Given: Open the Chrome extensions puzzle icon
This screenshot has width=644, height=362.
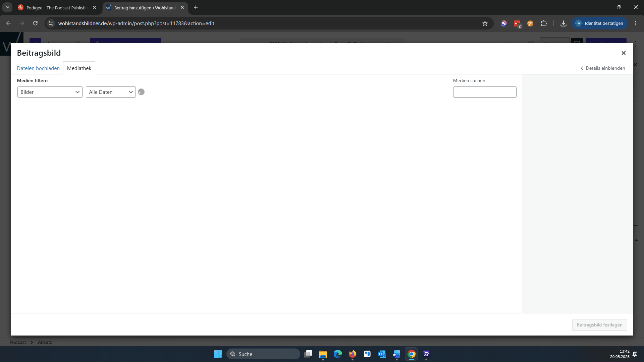Looking at the screenshot, I should (x=544, y=23).
